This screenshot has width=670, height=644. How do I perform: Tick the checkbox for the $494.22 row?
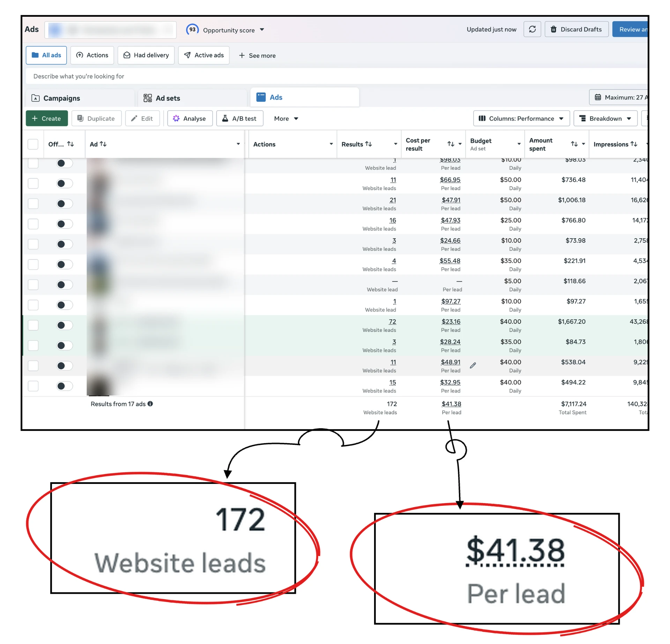point(33,386)
